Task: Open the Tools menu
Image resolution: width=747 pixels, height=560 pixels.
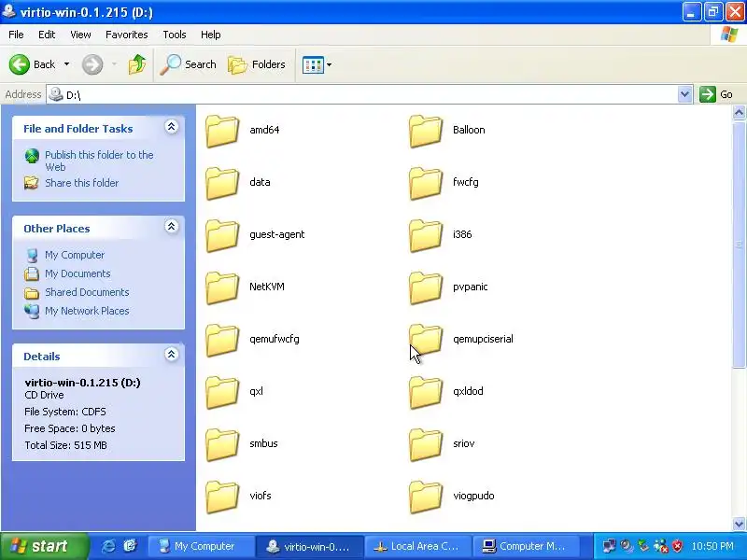Action: click(x=175, y=35)
